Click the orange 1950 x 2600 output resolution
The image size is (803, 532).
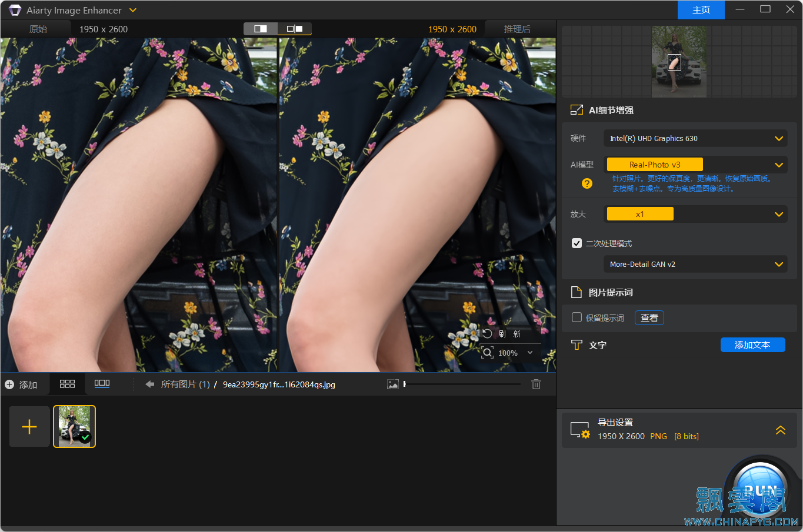[452, 29]
